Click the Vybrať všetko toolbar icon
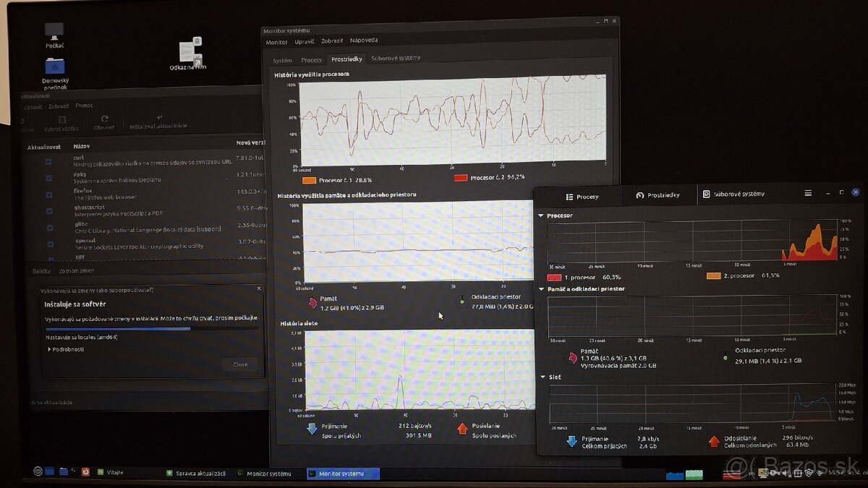Screen dimensions: 868x488 [62, 119]
